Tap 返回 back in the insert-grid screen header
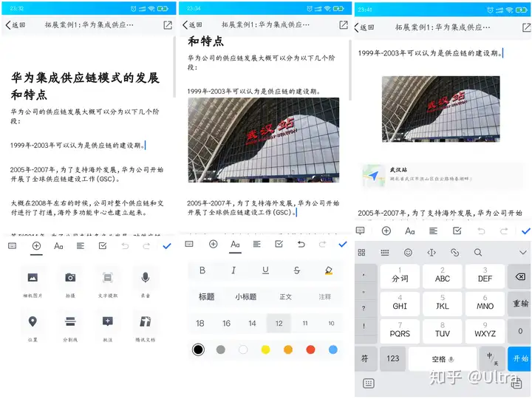Viewport: 532px width, 399px height. click(x=16, y=25)
